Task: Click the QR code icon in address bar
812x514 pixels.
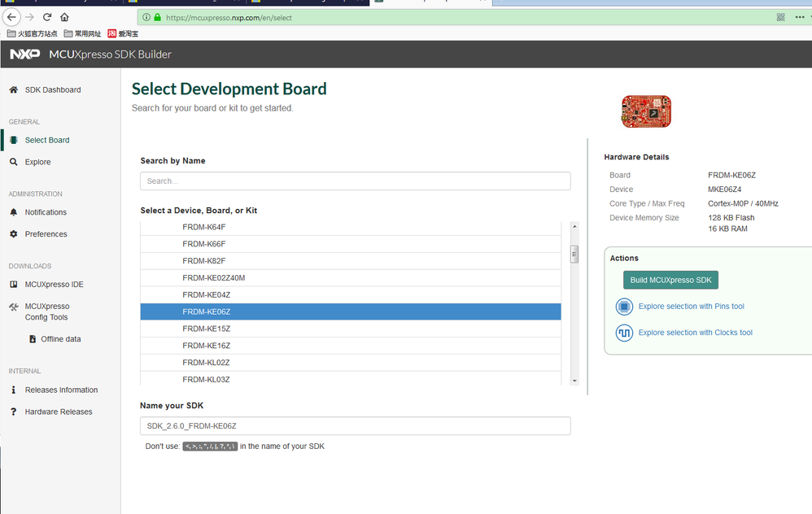Action: 781,17
